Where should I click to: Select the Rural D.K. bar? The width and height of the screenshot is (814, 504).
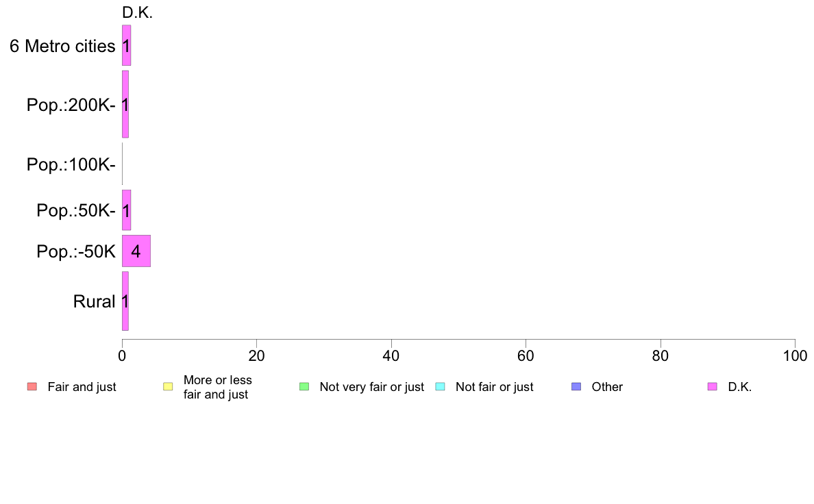tap(125, 301)
